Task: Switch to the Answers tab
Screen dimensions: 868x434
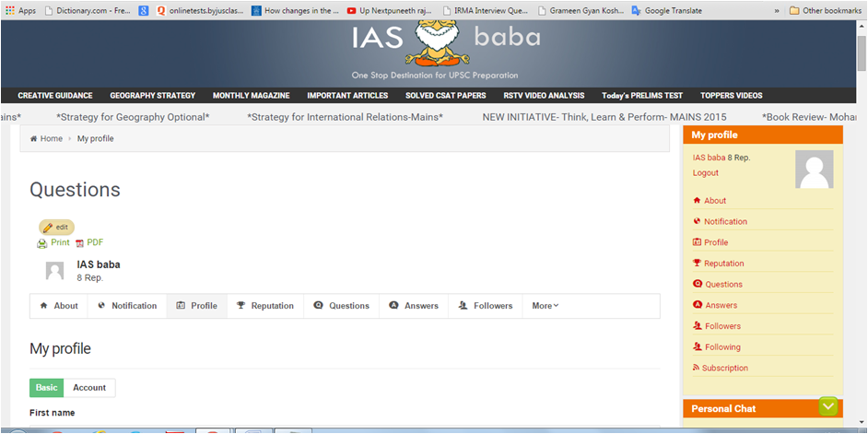Action: (414, 306)
